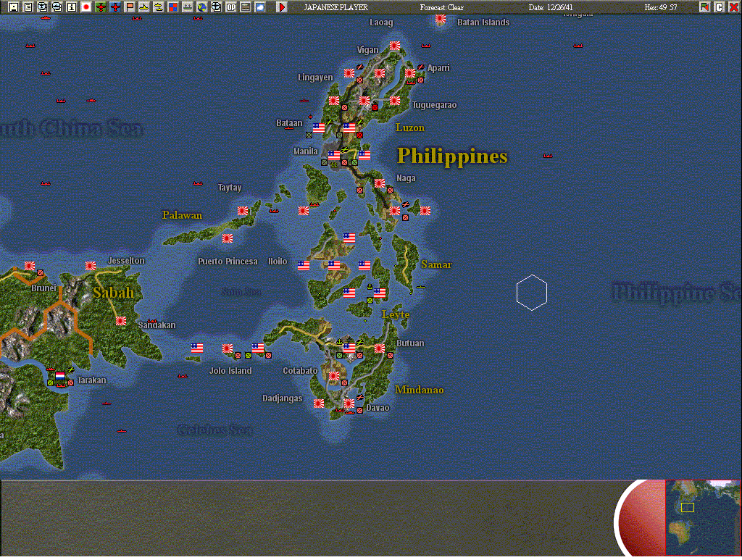Click the crosshair target toolbar icon
This screenshot has width=742, height=560.
click(x=216, y=7)
